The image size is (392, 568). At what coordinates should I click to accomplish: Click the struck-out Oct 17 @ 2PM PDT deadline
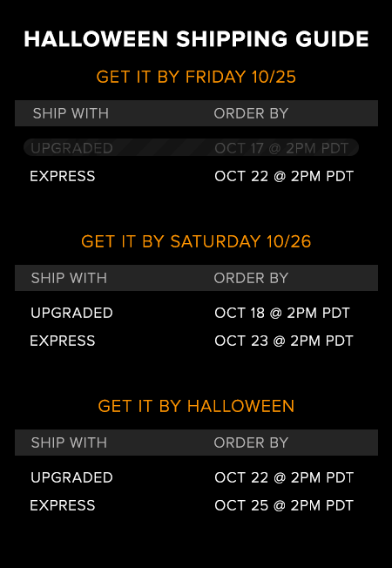[x=281, y=148]
